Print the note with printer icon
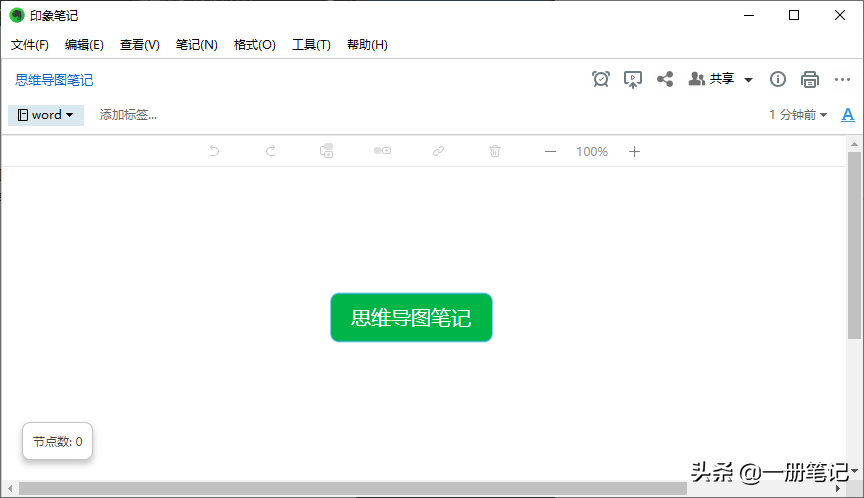 pos(809,79)
